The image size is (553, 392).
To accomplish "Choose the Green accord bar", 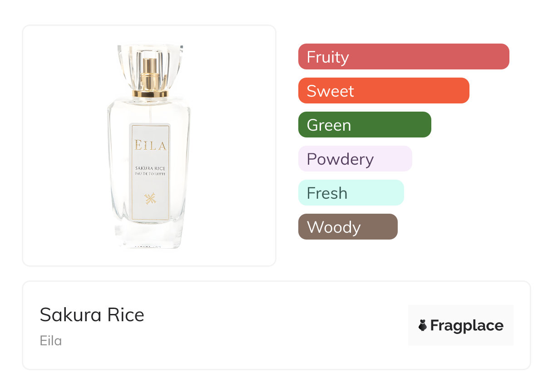I will (364, 125).
